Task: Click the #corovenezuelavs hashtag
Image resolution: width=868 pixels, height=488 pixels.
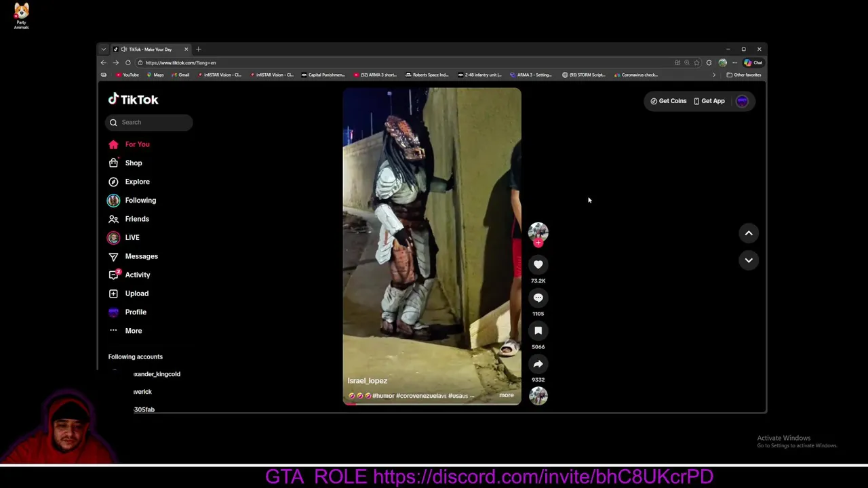Action: click(x=421, y=396)
